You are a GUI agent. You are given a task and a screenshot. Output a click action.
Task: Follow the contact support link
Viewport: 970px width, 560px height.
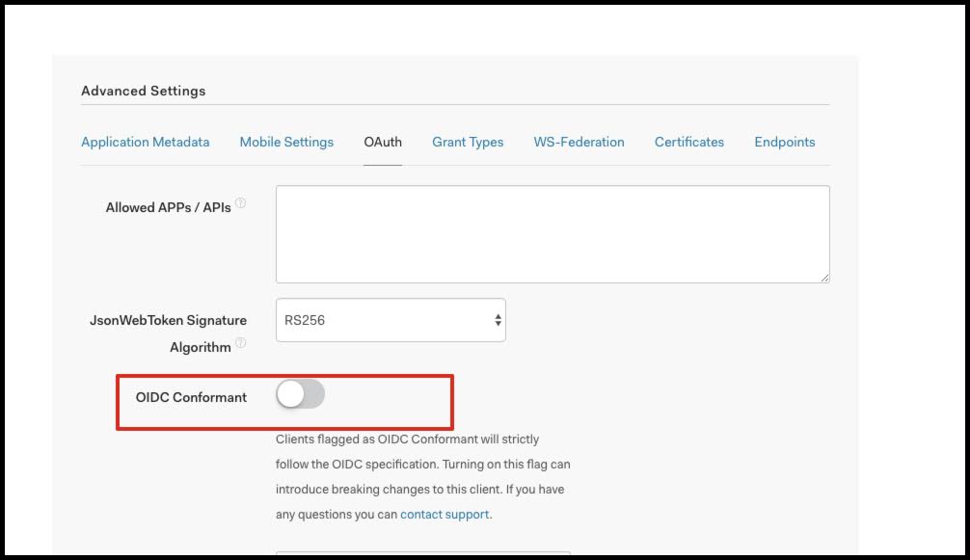(445, 515)
